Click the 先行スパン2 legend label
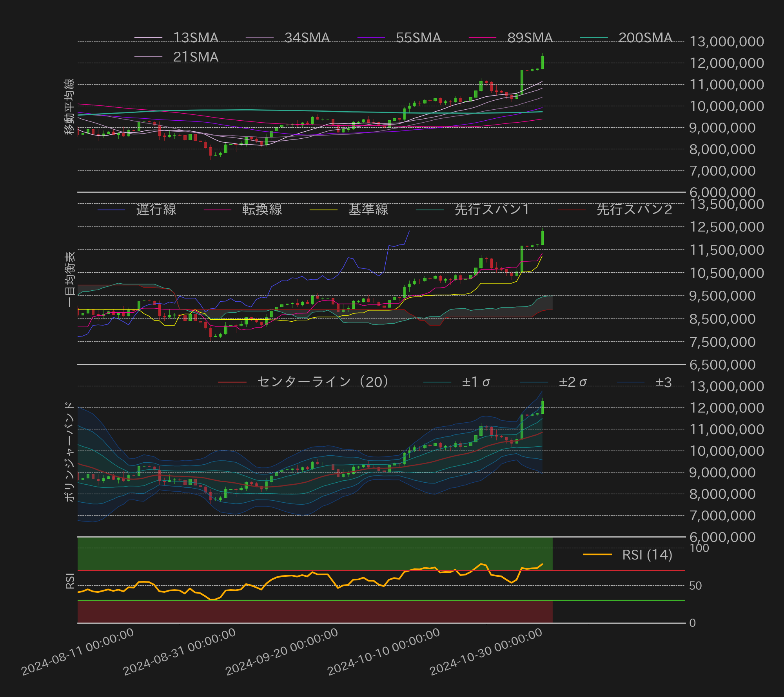The image size is (784, 697). click(x=634, y=210)
